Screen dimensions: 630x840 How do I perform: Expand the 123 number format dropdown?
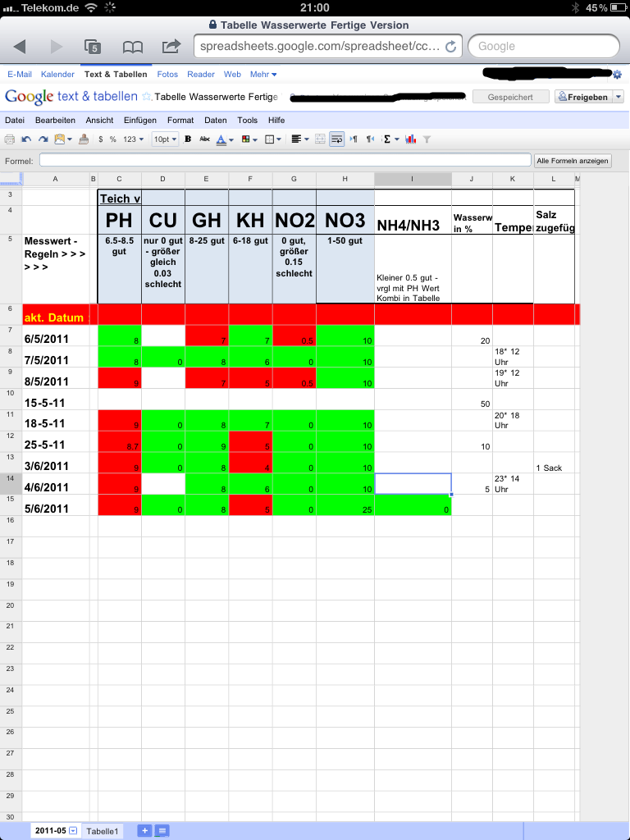pyautogui.click(x=132, y=139)
